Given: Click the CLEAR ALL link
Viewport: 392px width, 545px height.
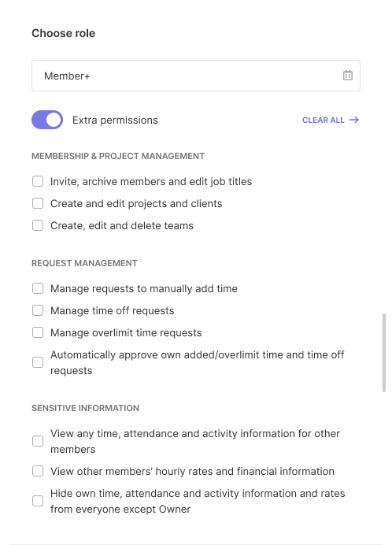Looking at the screenshot, I should point(324,120).
